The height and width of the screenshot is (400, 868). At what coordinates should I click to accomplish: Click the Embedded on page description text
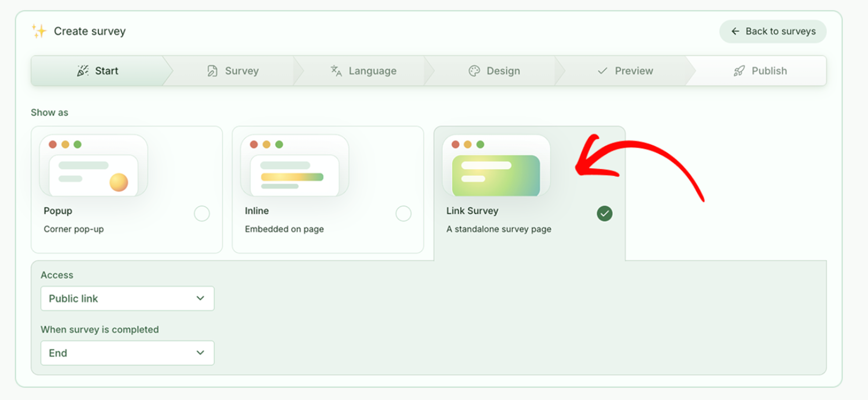coord(284,229)
